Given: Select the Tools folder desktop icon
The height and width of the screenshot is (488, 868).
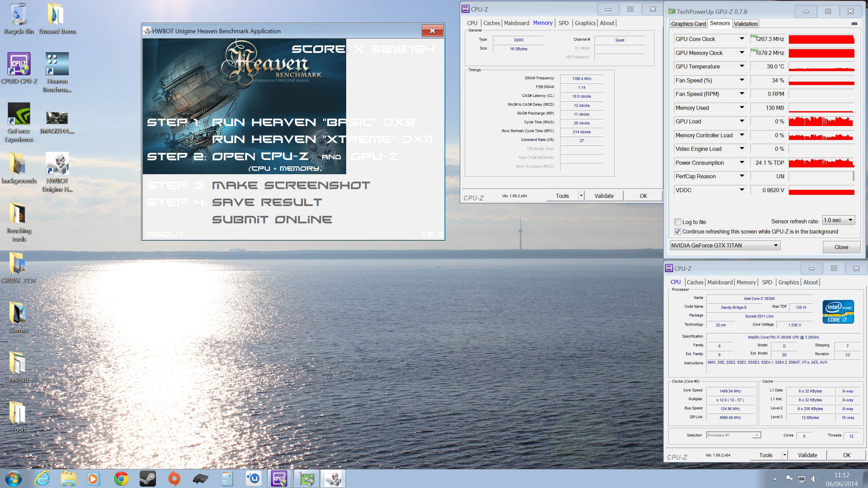Looking at the screenshot, I should pyautogui.click(x=19, y=417).
